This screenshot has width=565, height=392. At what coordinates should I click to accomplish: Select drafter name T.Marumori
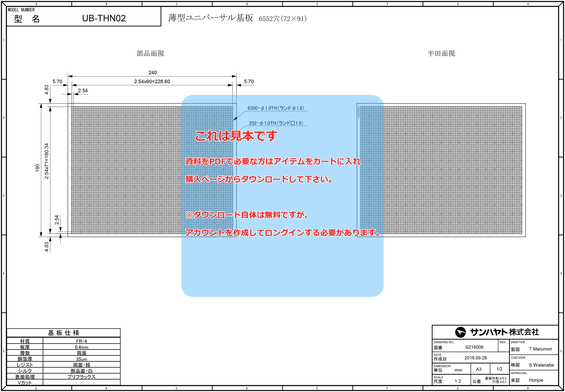[x=540, y=349]
